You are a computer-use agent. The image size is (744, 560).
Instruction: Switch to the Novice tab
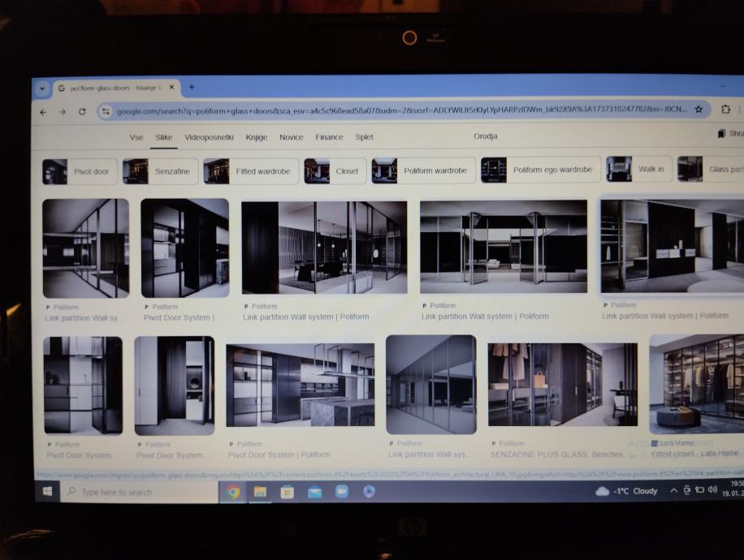(291, 137)
